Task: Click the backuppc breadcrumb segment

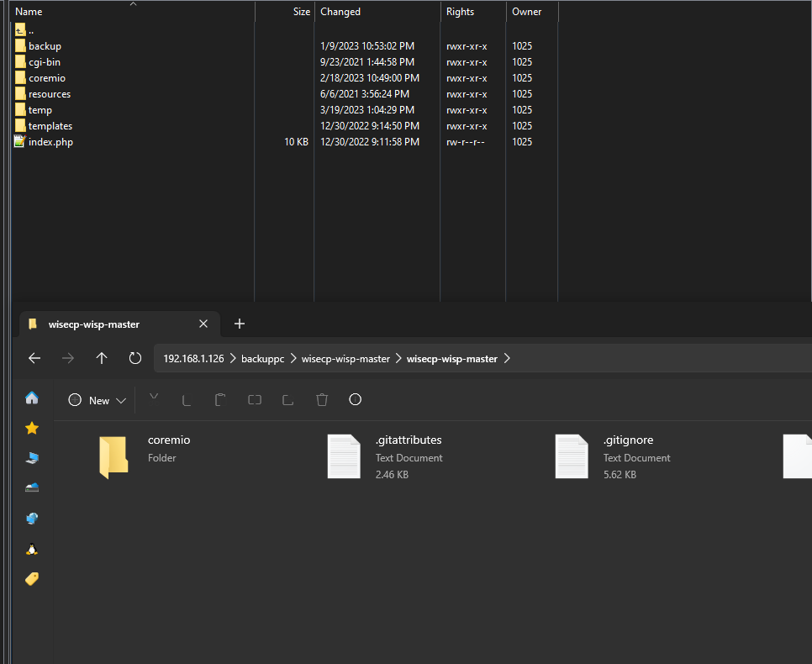Action: pos(262,358)
